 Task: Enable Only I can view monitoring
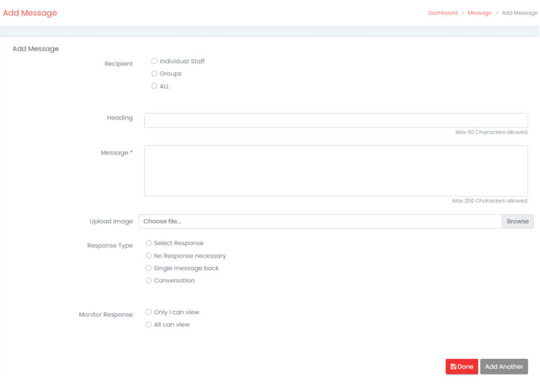pos(149,312)
